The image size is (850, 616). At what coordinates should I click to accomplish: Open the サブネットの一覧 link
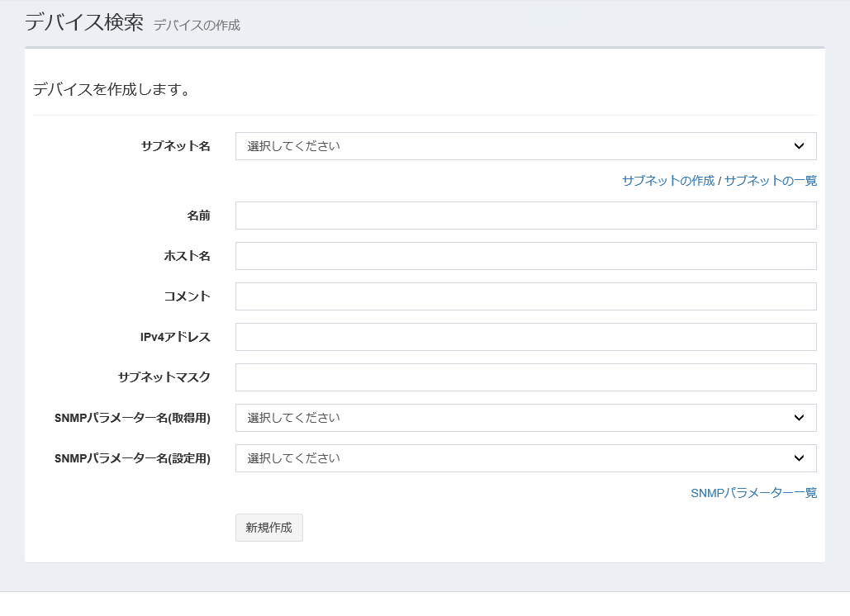point(769,180)
